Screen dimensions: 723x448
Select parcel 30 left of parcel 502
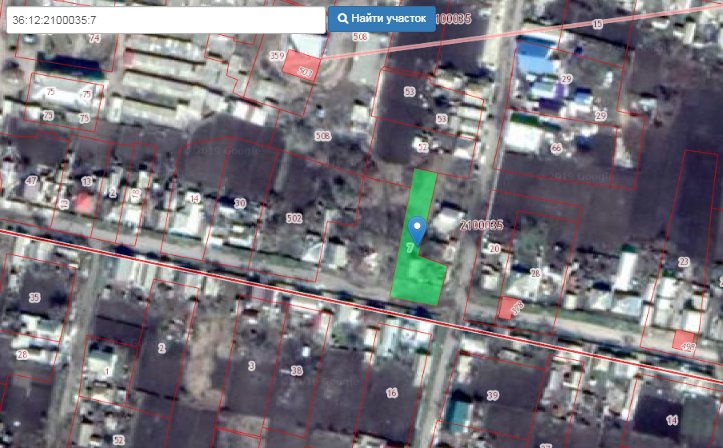pos(240,203)
